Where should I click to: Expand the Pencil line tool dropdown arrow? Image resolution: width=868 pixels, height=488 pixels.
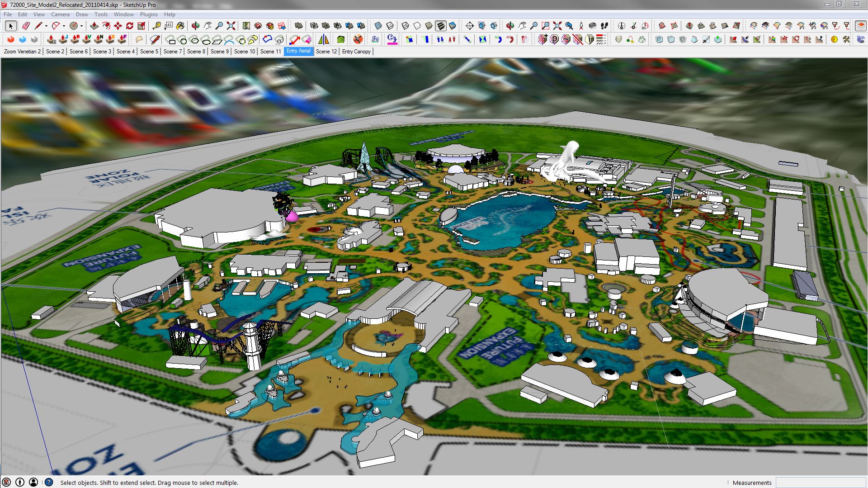coord(46,26)
